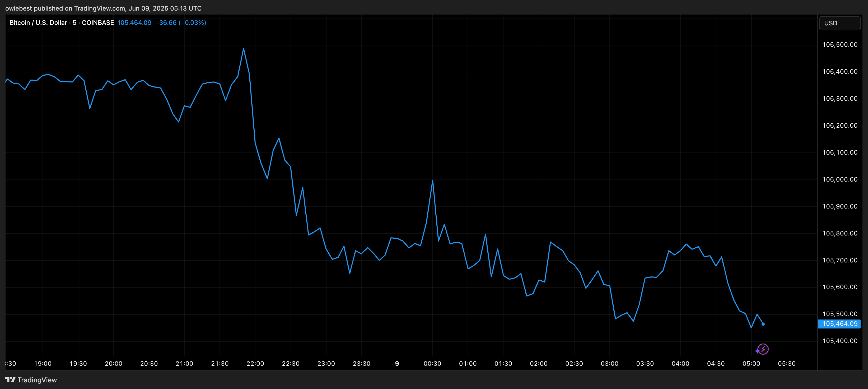This screenshot has height=389, width=868.
Task: Click the blue 105,464.09 price axis label
Action: pos(839,324)
